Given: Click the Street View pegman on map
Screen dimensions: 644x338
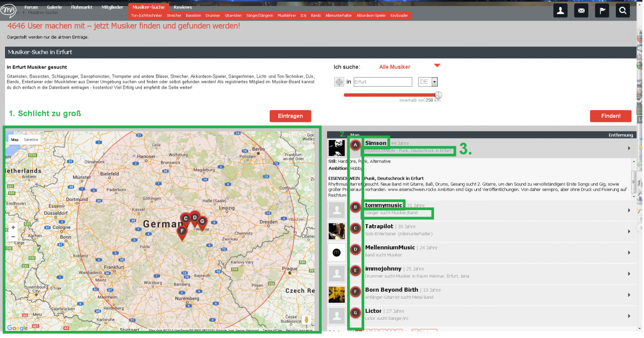Looking at the screenshot, I should click(x=306, y=319).
